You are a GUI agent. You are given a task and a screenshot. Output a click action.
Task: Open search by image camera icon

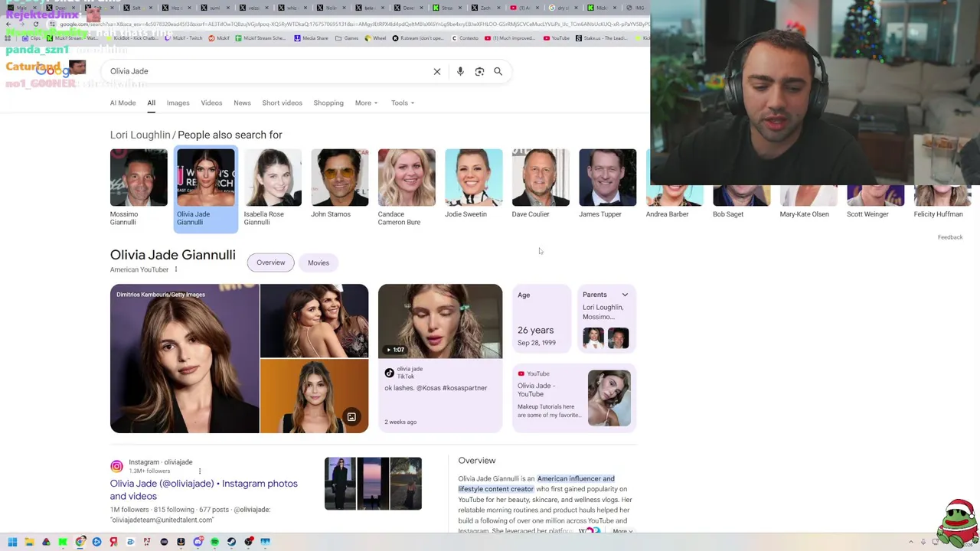click(479, 71)
